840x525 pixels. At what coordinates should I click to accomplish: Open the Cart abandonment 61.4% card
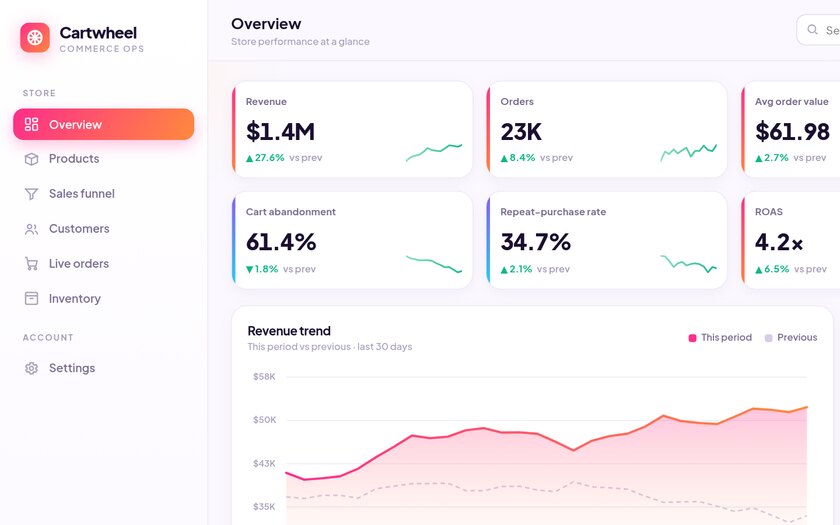point(352,240)
